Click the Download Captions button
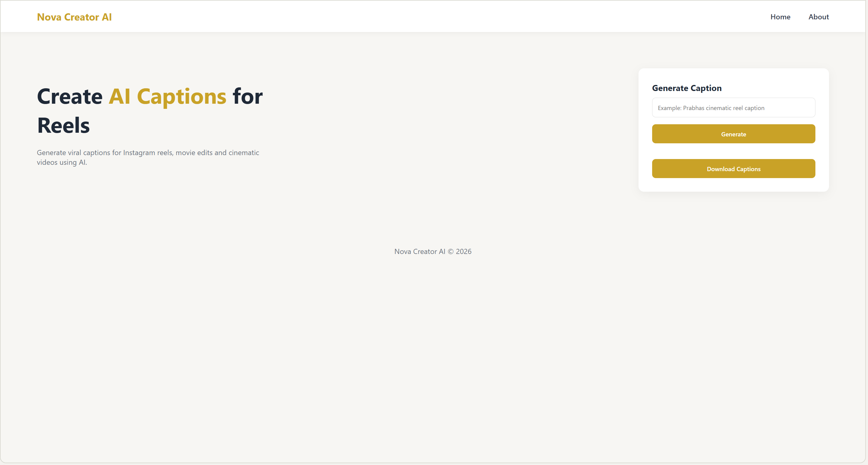Screen dimensions: 868x465 tap(733, 169)
